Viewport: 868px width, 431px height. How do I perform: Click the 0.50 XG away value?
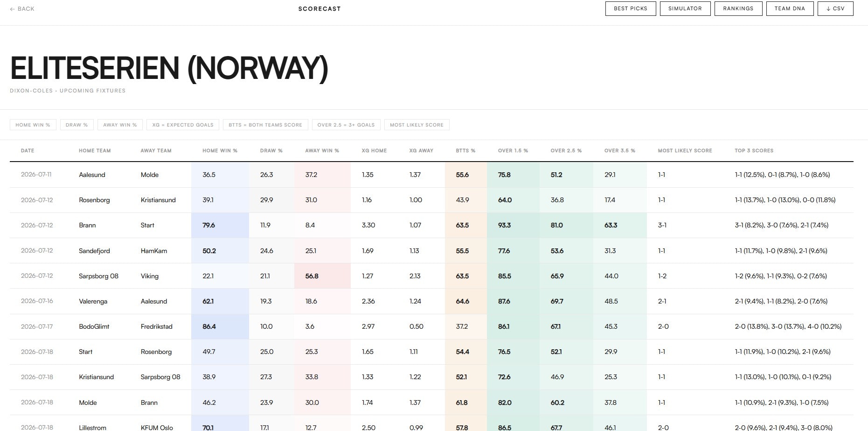coord(417,326)
